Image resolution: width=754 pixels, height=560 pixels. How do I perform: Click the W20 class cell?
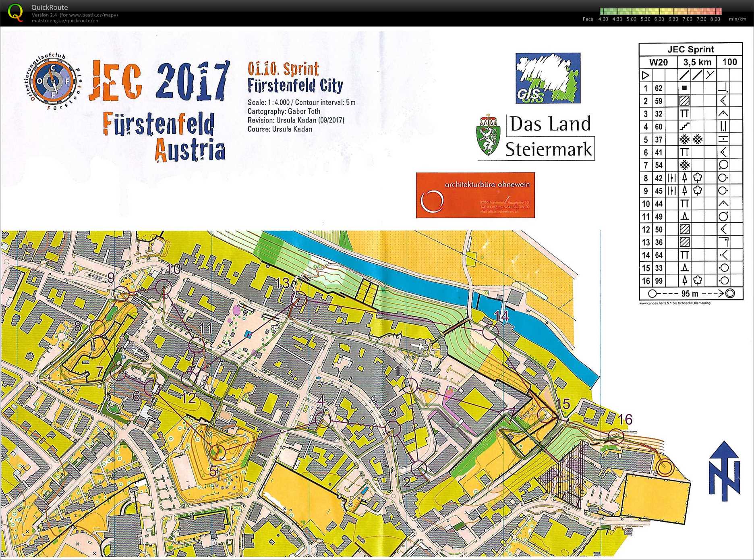coord(658,62)
